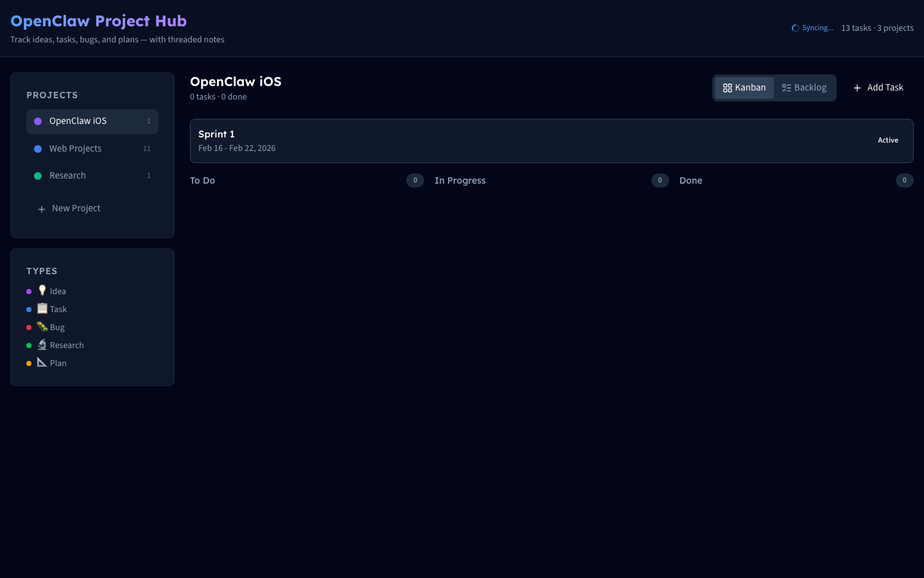Click the Active sprint status badge
Viewport: 924px width, 578px height.
point(888,140)
